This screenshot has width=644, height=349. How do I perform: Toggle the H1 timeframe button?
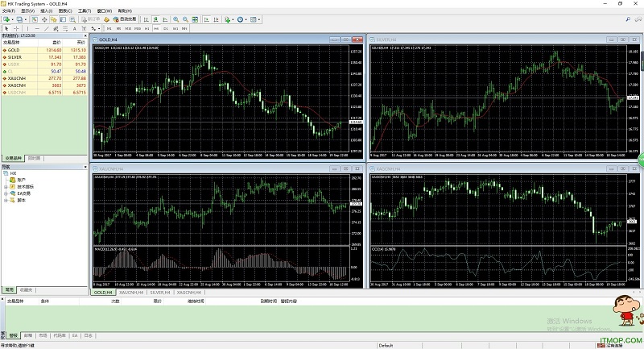(x=147, y=28)
